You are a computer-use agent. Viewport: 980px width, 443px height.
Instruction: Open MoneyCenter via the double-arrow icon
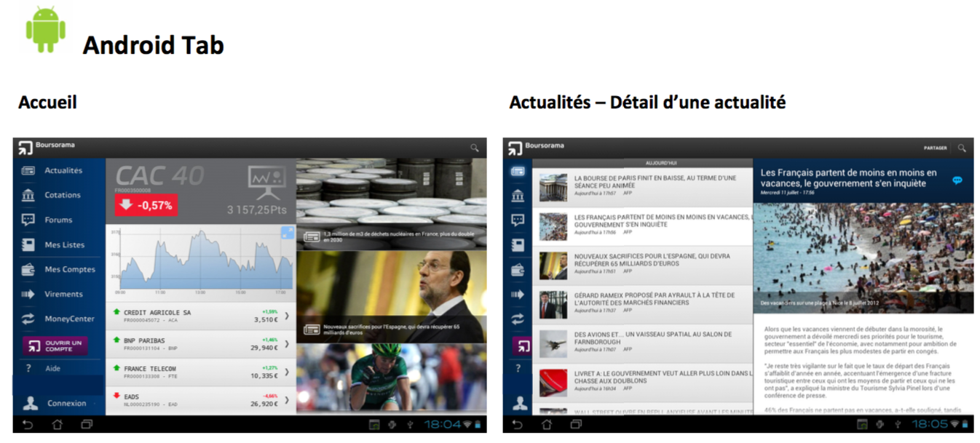point(27,319)
